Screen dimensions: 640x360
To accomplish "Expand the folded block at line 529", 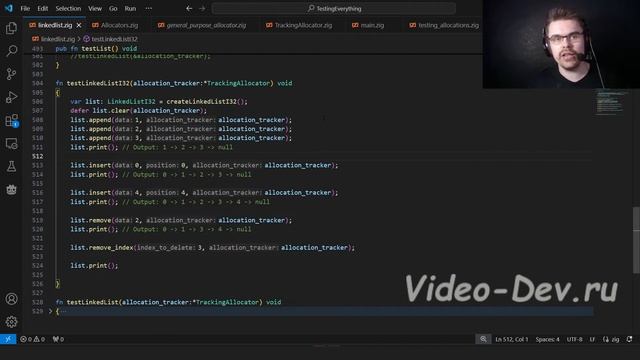I will click(51, 311).
